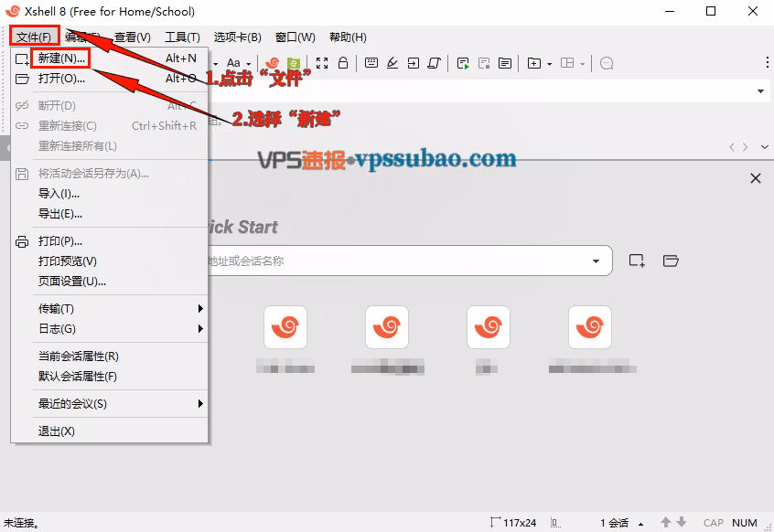Toggle the CAP indicator in status bar
The image size is (774, 532).
[x=715, y=523]
